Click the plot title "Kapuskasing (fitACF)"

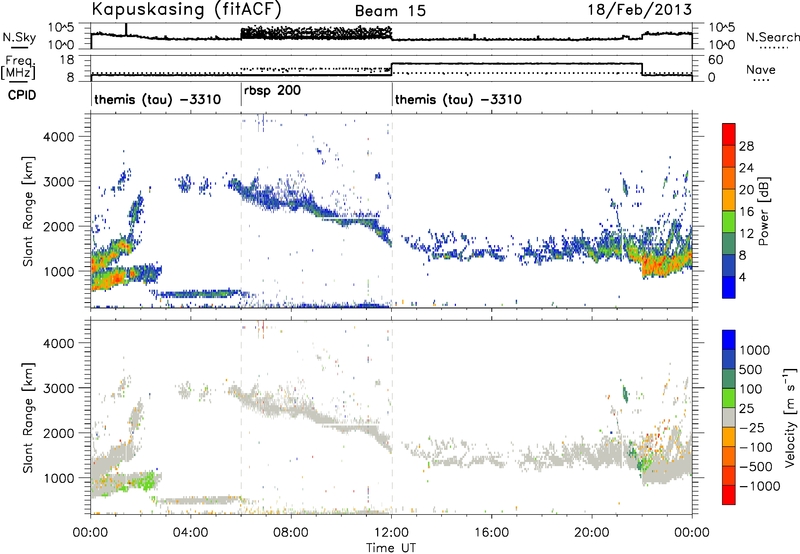(186, 9)
